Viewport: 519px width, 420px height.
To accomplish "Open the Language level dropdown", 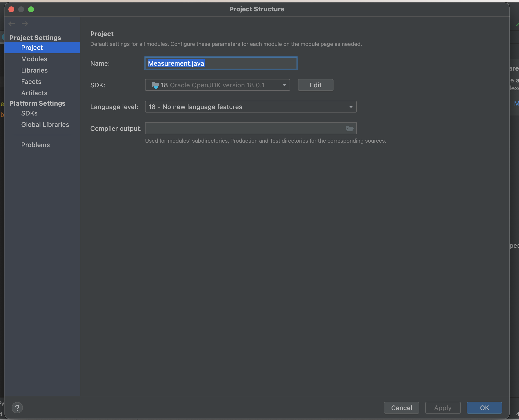I will (x=251, y=107).
